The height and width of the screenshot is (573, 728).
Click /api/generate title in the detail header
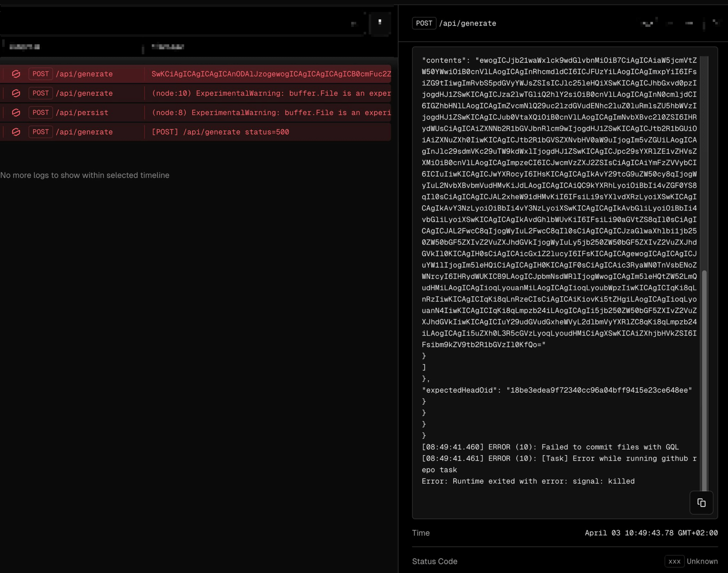click(467, 23)
